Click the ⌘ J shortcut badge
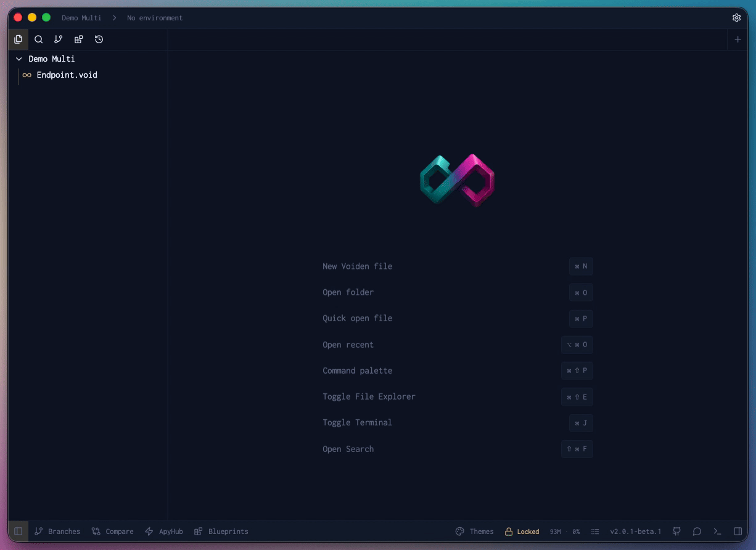This screenshot has width=756, height=550. click(x=581, y=423)
